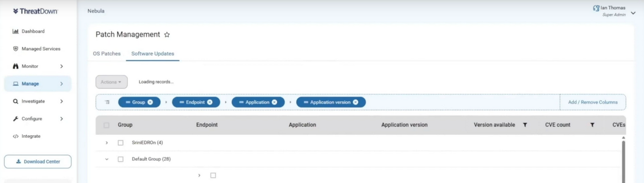This screenshot has width=644, height=183.
Task: Click the Dashboard chart icon
Action: [x=16, y=31]
